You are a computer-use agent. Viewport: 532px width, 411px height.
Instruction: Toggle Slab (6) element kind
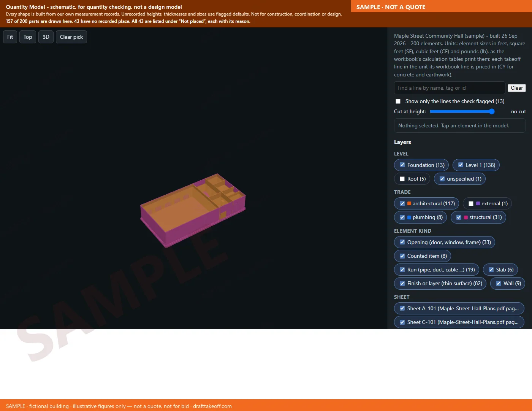[500, 270]
